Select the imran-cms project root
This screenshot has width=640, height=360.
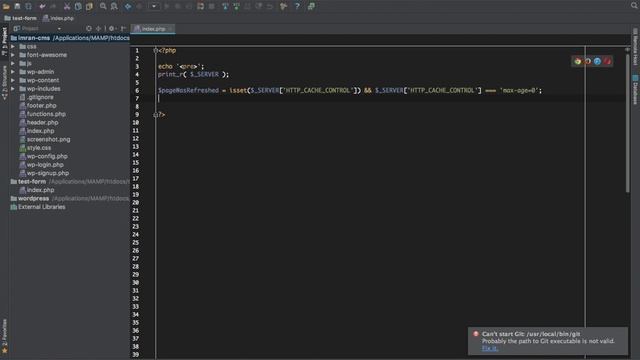click(x=69, y=38)
